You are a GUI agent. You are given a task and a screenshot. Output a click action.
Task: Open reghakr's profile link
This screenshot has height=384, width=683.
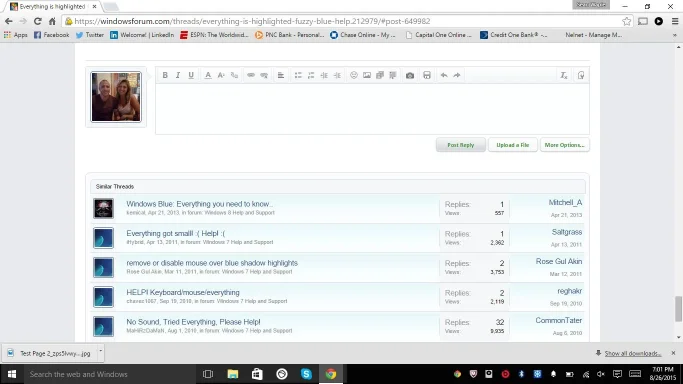click(570, 291)
